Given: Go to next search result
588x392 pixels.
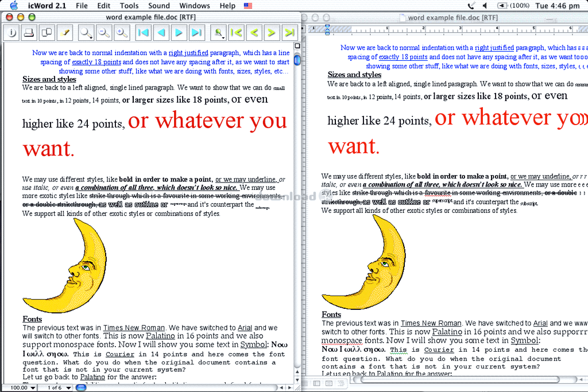Looking at the screenshot, I should (x=272, y=33).
